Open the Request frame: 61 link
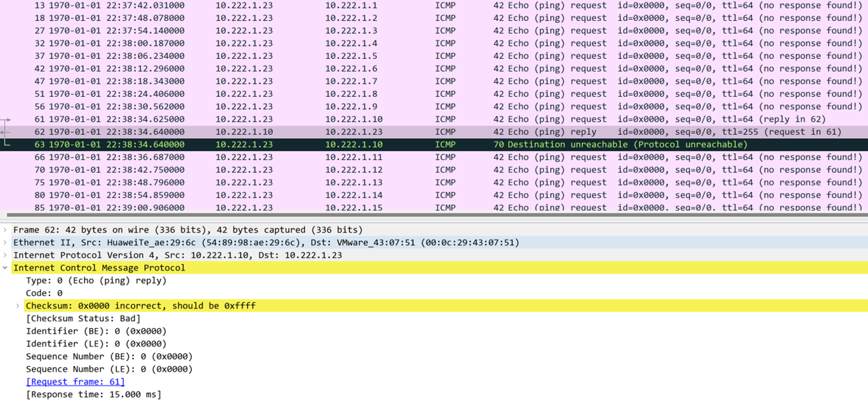868x404 pixels. tap(75, 382)
